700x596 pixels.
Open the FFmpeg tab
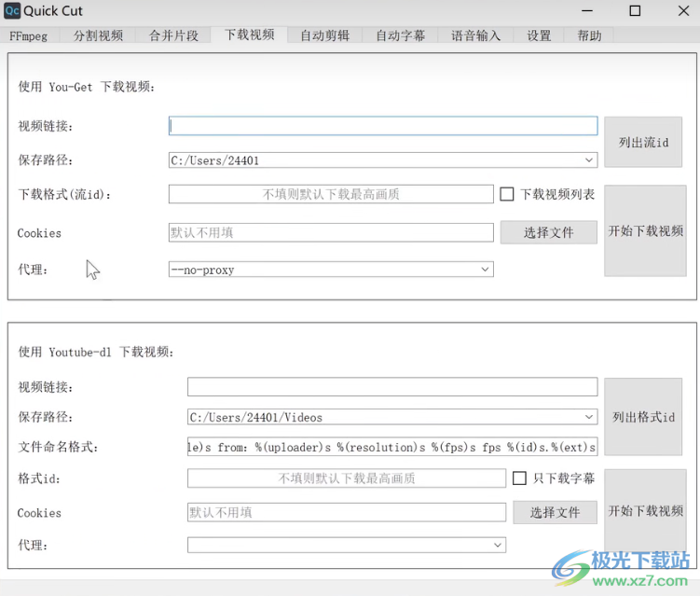click(29, 35)
